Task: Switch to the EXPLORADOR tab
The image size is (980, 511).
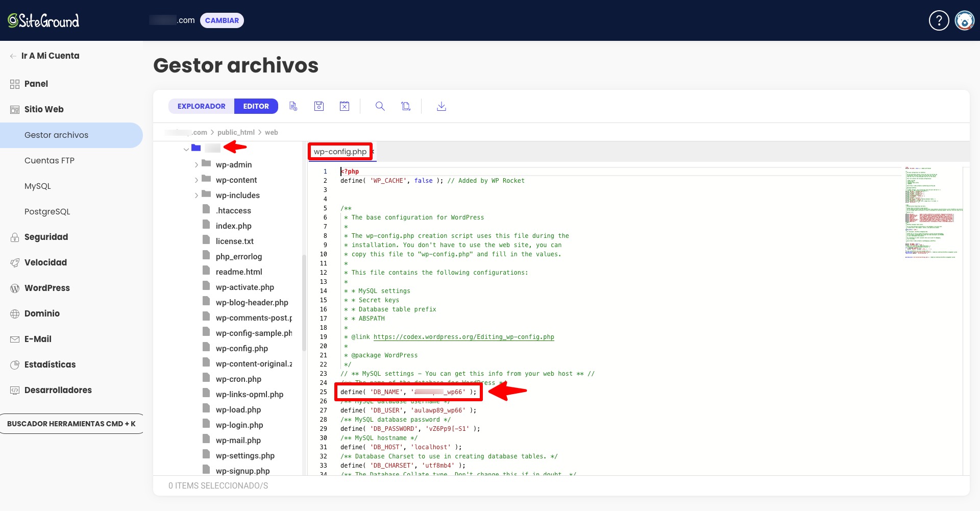Action: coord(201,106)
